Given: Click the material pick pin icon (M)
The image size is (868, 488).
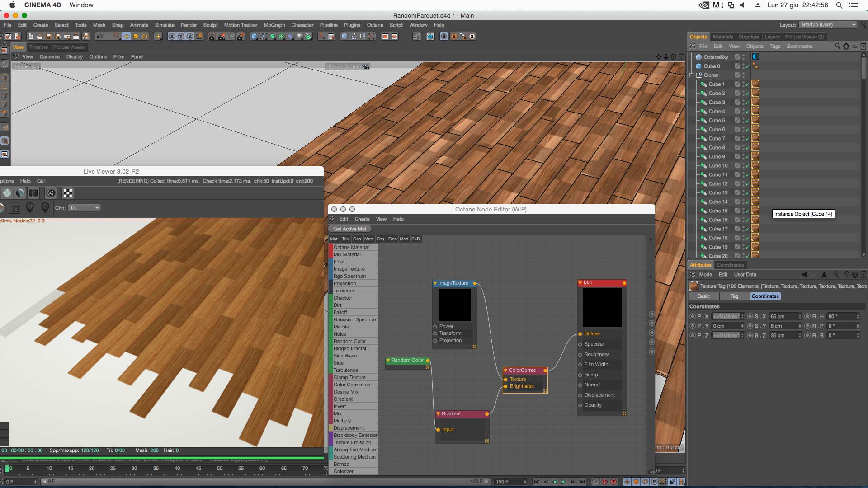Looking at the screenshot, I should [45, 207].
